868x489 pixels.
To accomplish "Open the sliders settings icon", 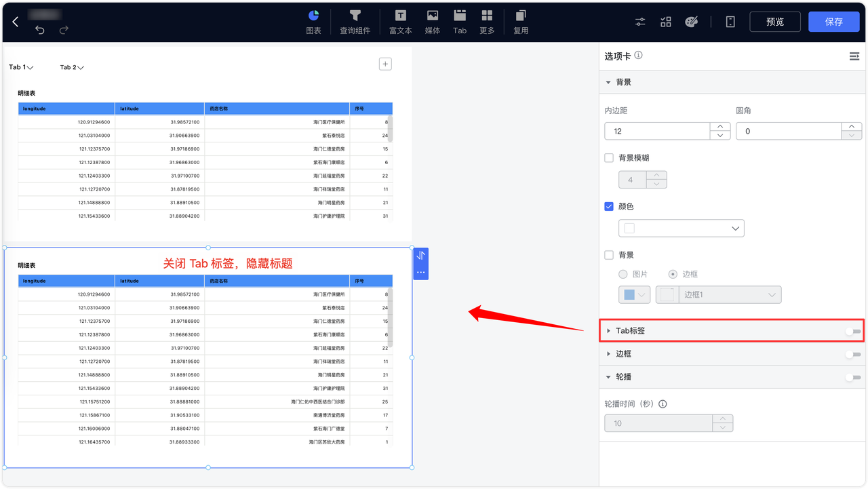I will click(640, 22).
